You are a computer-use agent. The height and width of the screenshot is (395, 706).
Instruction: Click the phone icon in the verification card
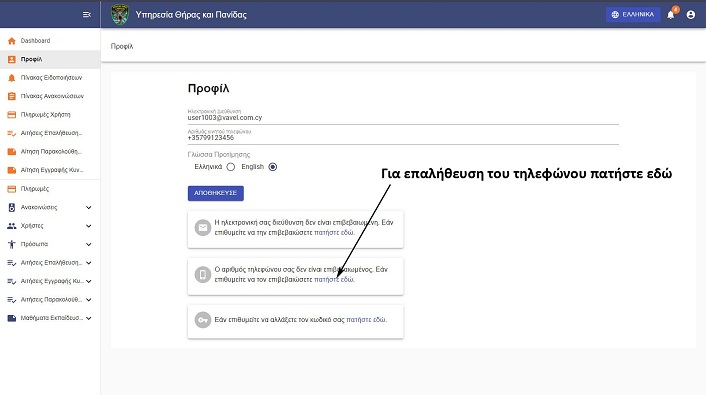click(203, 274)
